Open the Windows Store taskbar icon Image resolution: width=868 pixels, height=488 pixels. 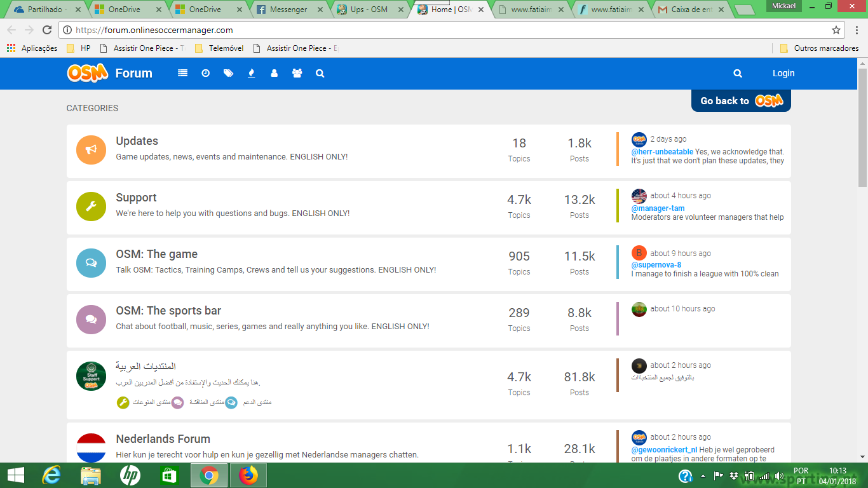tap(170, 475)
